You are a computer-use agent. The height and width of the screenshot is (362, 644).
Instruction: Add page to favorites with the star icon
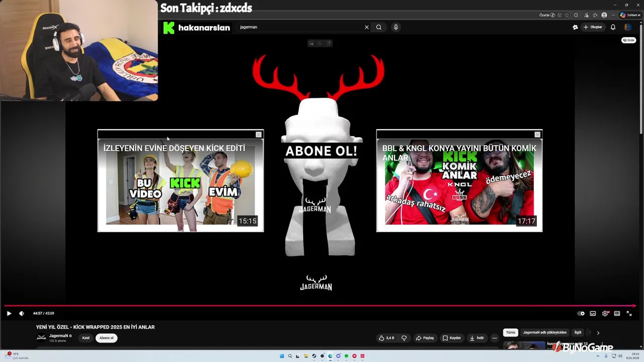567,15
